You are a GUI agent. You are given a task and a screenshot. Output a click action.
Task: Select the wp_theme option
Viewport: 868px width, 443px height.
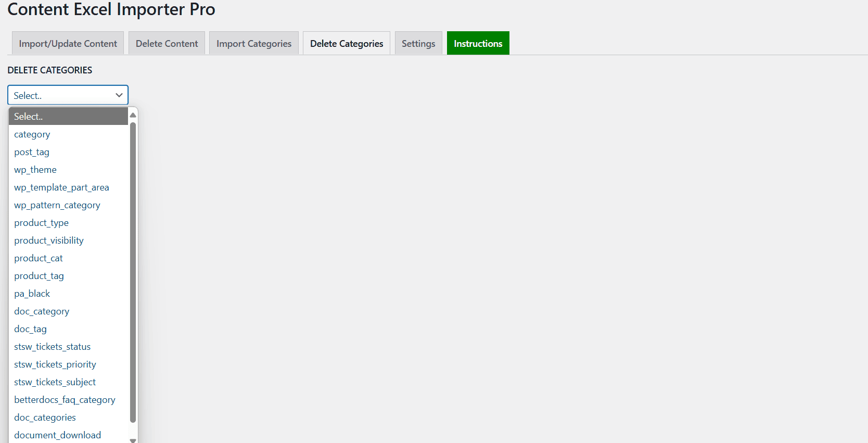pos(68,170)
